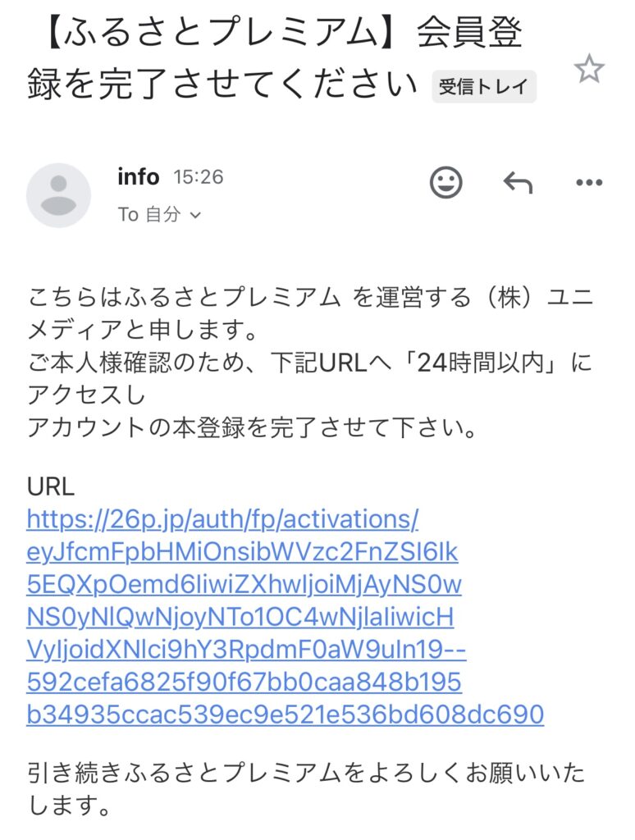The height and width of the screenshot is (840, 635).
Task: Click the URL line ending with 608dc690
Action: tap(285, 714)
